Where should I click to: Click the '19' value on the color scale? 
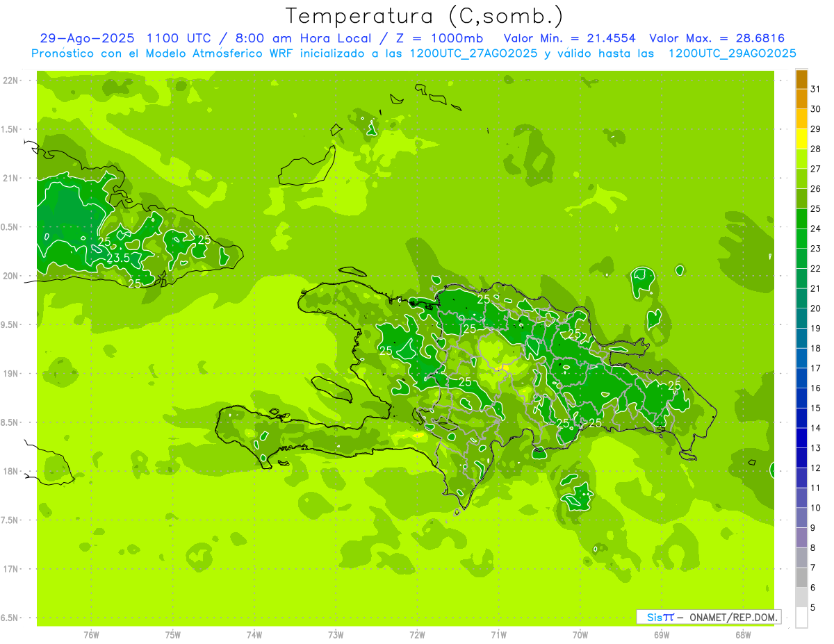click(816, 329)
